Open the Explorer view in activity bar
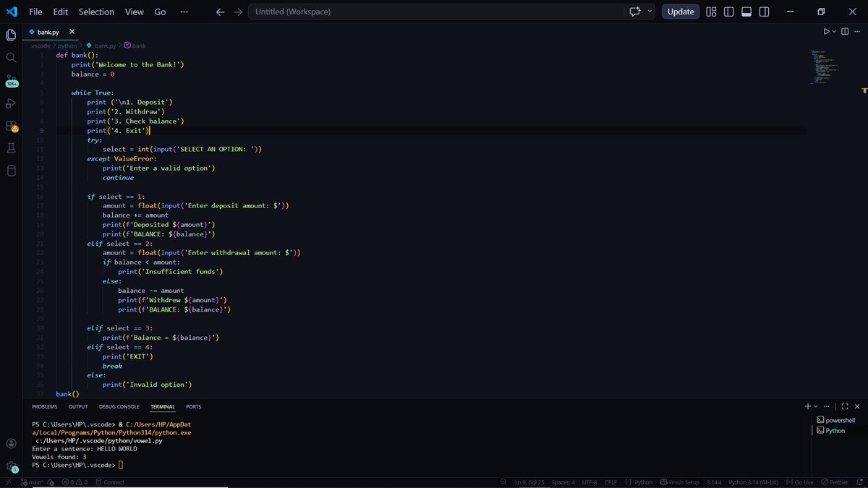868x488 pixels. click(x=11, y=35)
